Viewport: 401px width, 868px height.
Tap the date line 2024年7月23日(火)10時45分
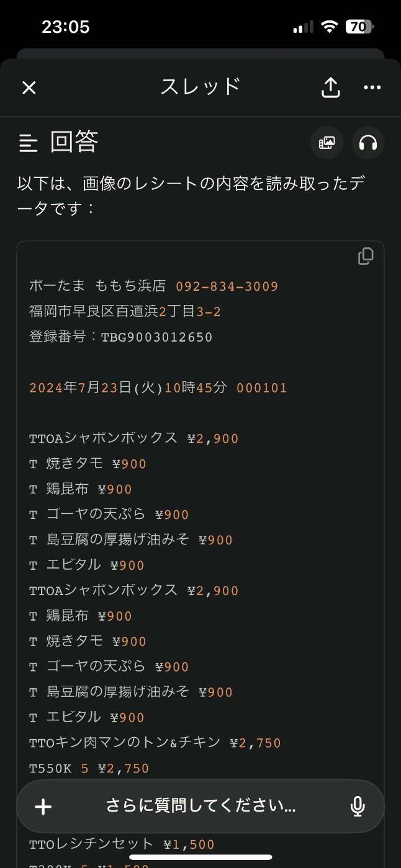(128, 388)
